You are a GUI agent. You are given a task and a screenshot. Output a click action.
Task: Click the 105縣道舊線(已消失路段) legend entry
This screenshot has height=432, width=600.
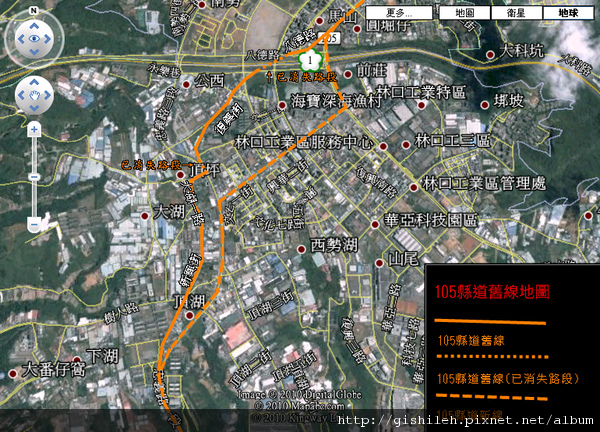[x=508, y=378]
